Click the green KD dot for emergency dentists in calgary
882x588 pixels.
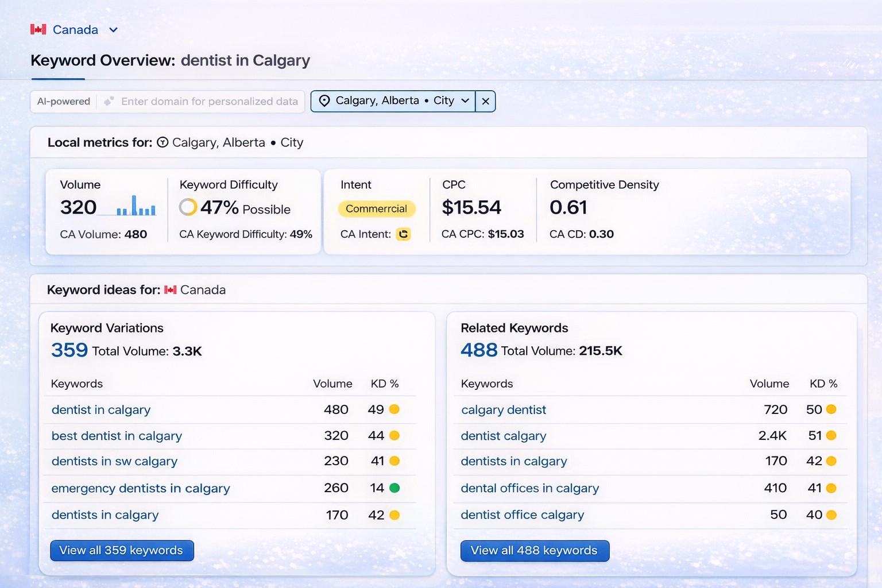point(393,488)
